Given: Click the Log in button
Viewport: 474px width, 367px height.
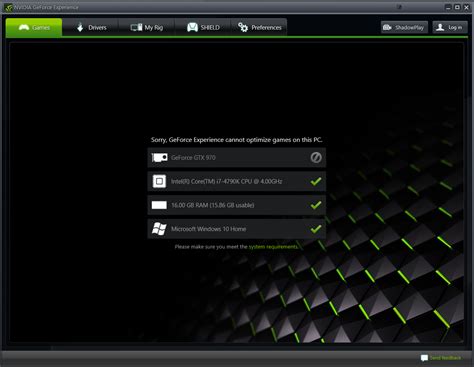Looking at the screenshot, I should pos(450,27).
